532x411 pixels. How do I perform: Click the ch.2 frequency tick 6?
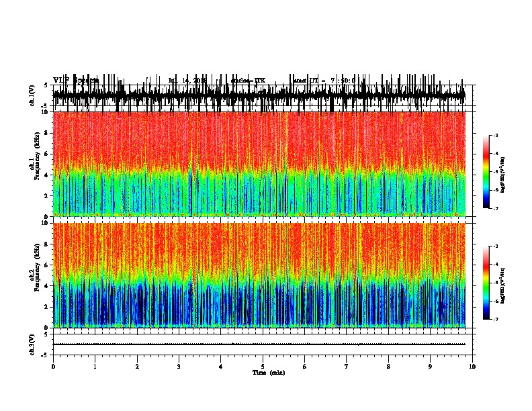pos(46,265)
